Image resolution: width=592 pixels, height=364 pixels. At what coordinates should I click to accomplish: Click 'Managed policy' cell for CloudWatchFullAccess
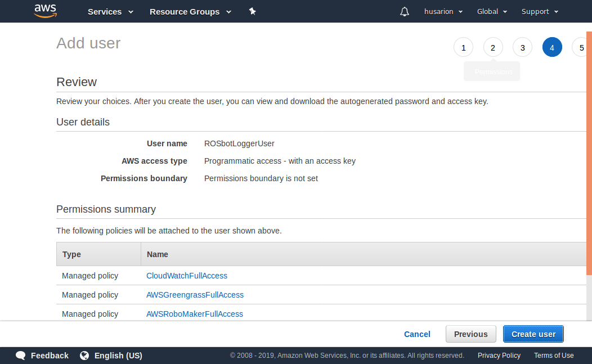90,276
